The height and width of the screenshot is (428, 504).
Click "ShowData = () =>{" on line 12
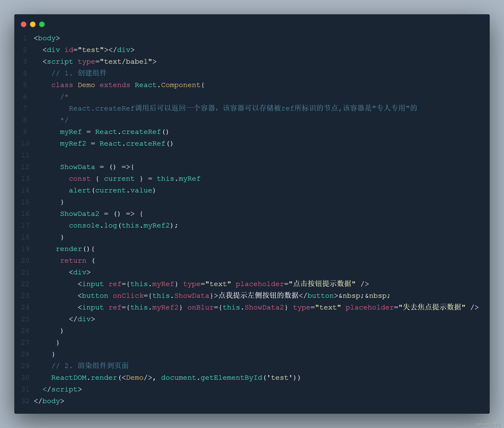[97, 167]
